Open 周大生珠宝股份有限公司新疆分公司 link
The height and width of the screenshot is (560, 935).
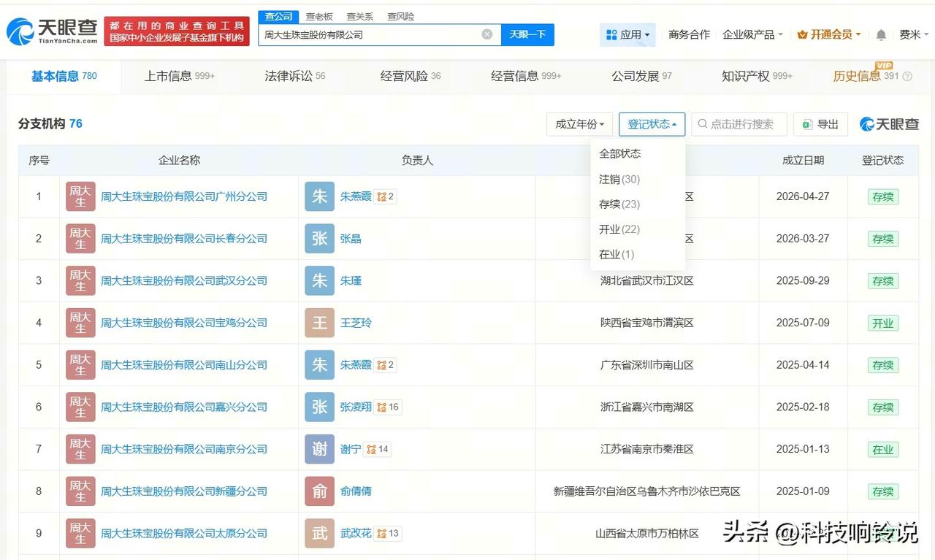coord(184,491)
